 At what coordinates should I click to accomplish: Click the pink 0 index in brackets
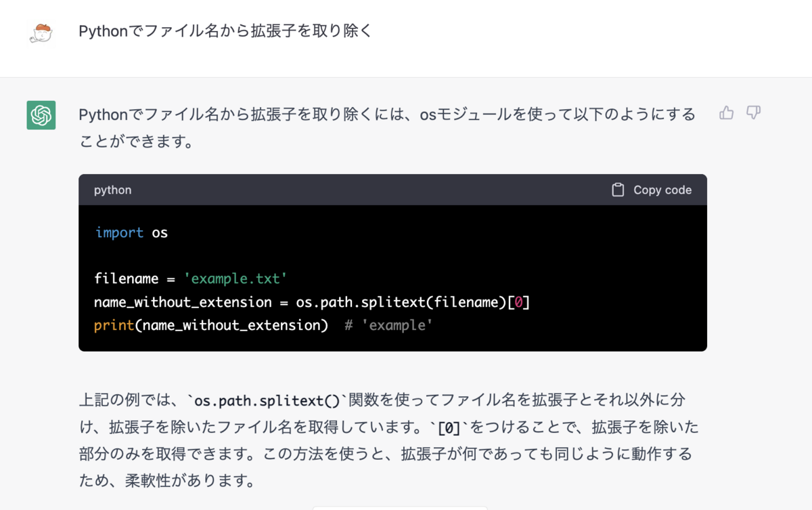(x=518, y=302)
